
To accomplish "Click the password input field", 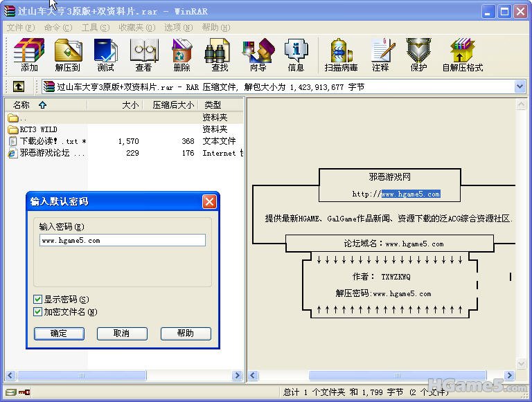I will coord(122,240).
